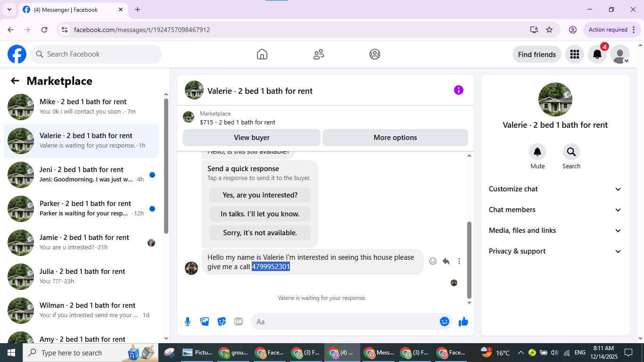The height and width of the screenshot is (362, 644).
Task: Show hidden system tray icons chevron
Action: tap(520, 353)
